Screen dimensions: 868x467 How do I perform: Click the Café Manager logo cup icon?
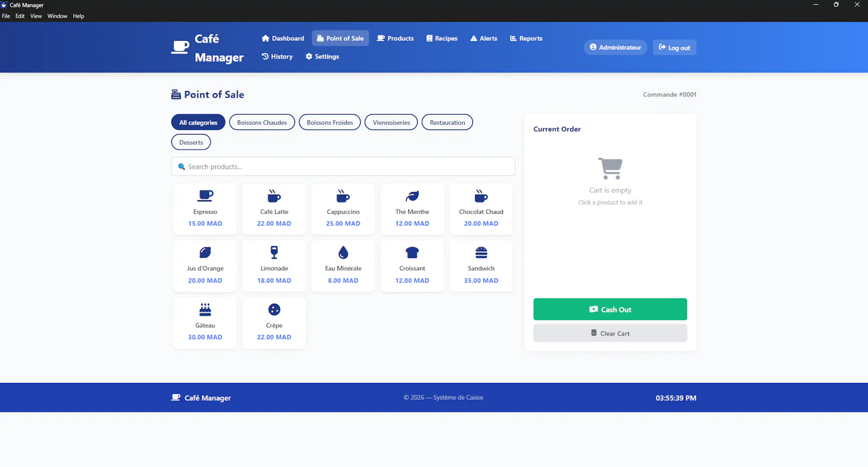[x=180, y=47]
